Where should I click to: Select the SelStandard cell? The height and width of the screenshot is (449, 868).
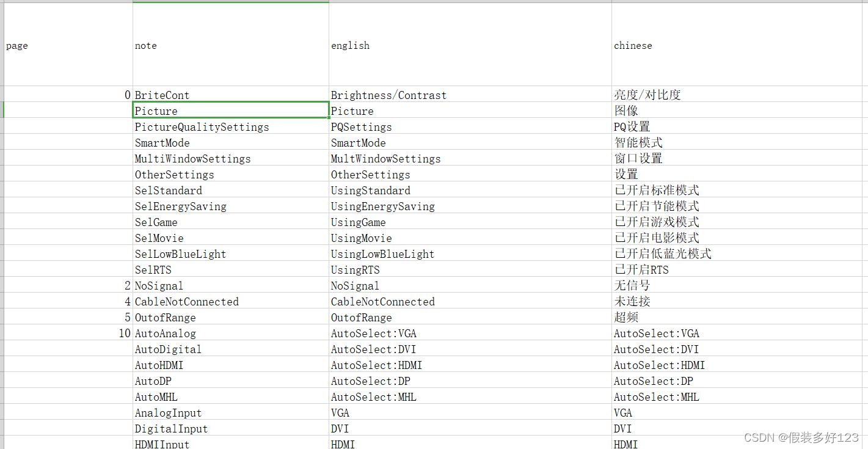pyautogui.click(x=231, y=190)
